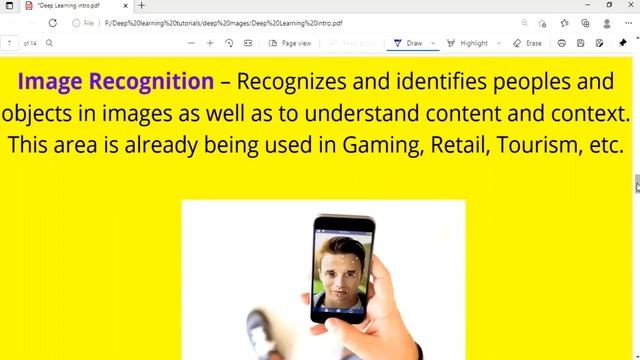640x360 pixels.
Task: Activate the Draw pen tool
Action: (x=407, y=43)
